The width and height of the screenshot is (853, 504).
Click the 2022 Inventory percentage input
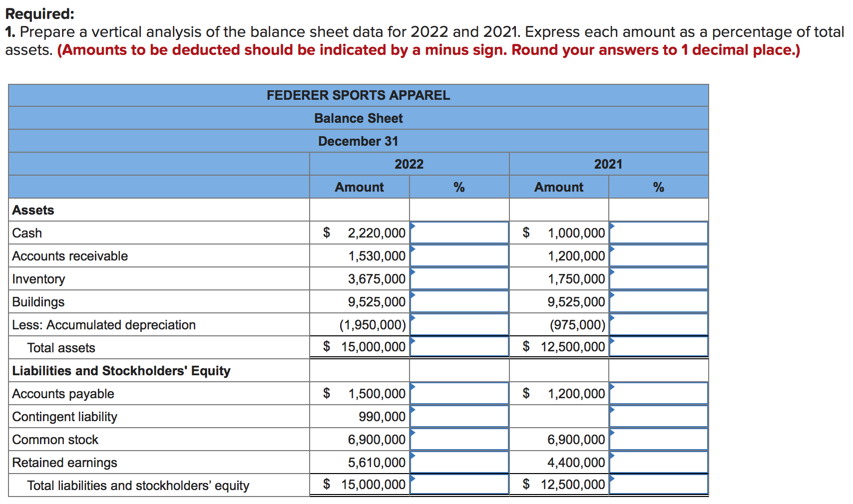point(459,278)
